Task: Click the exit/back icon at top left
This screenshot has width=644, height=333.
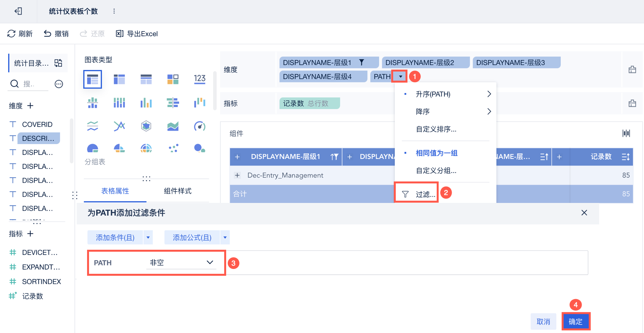Action: (x=18, y=11)
